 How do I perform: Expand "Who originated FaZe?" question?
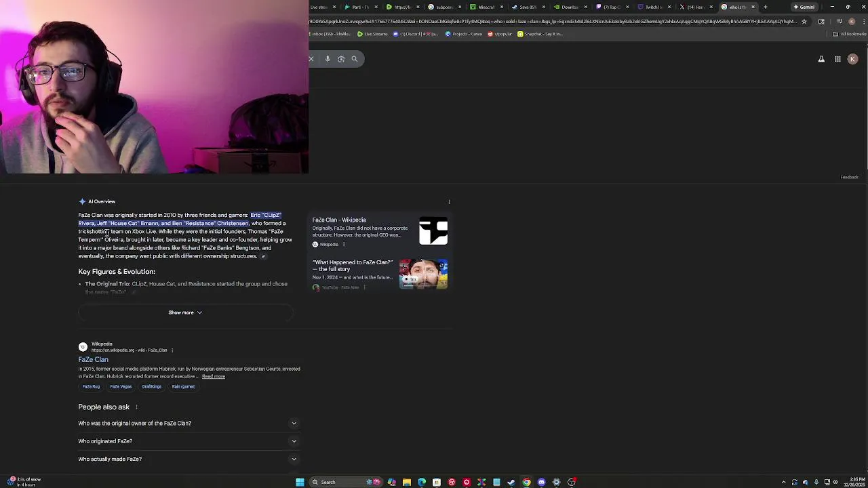[x=188, y=441]
